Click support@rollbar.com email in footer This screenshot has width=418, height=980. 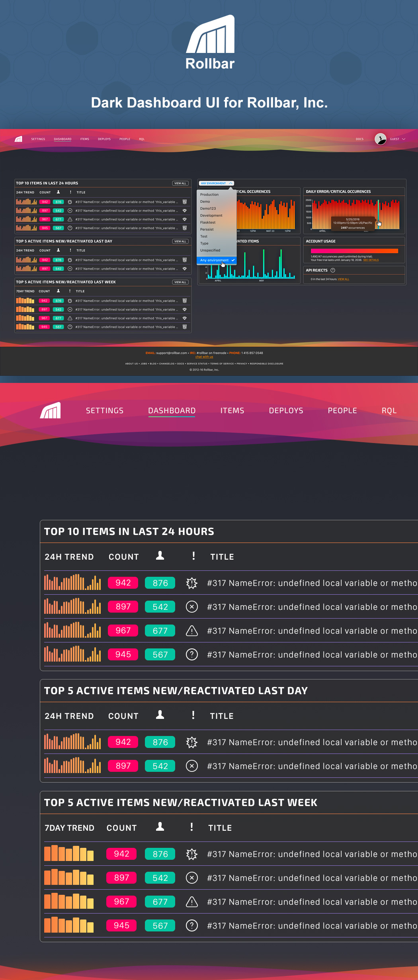click(172, 353)
